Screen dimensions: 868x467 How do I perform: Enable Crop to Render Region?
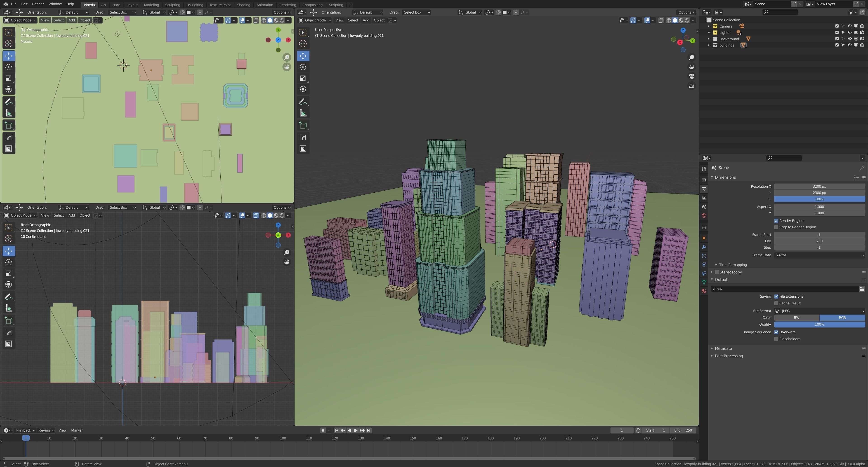pos(776,227)
